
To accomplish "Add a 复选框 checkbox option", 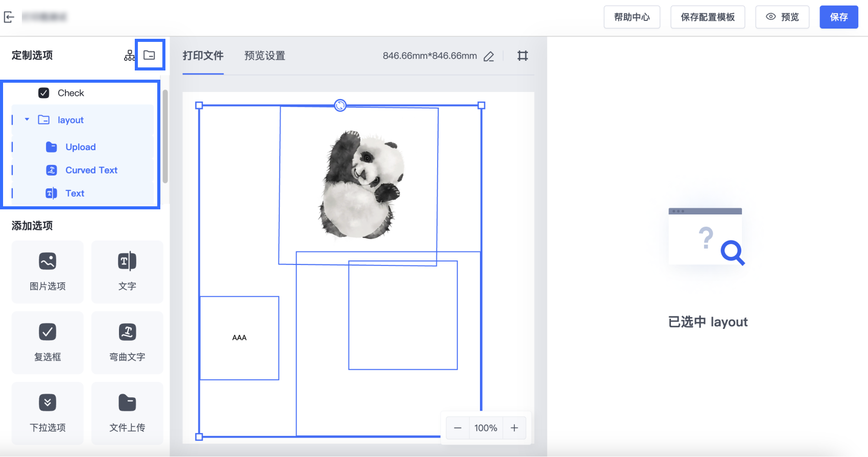I will pyautogui.click(x=47, y=343).
